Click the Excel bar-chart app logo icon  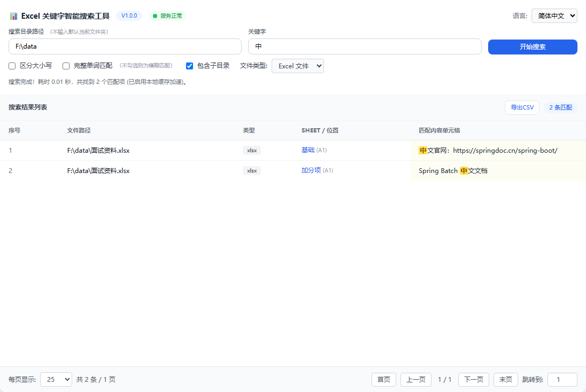(x=14, y=16)
